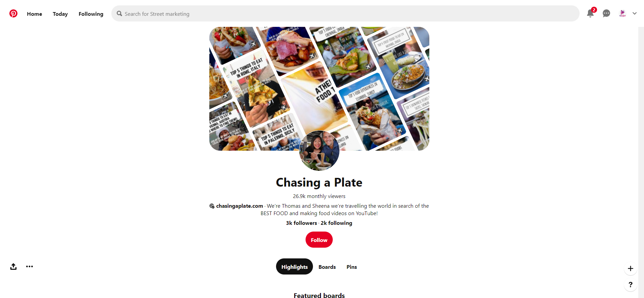644x298 pixels.
Task: Open your profile avatar icon
Action: [623, 13]
